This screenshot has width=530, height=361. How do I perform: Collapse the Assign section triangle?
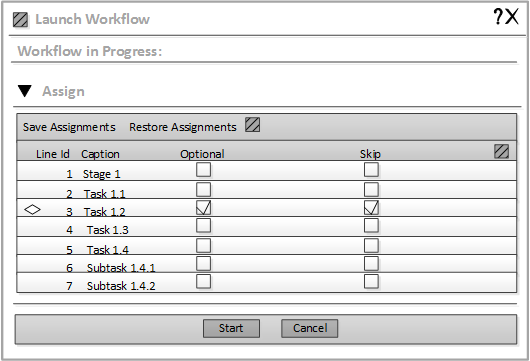coord(25,91)
